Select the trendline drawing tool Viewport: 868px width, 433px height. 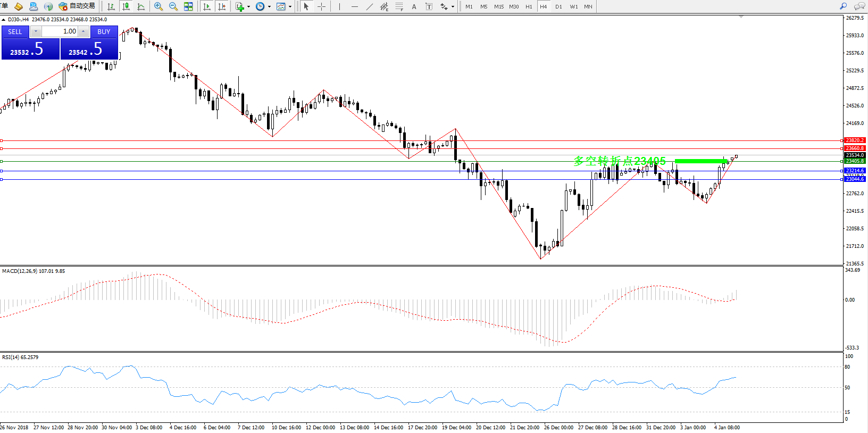(370, 6)
